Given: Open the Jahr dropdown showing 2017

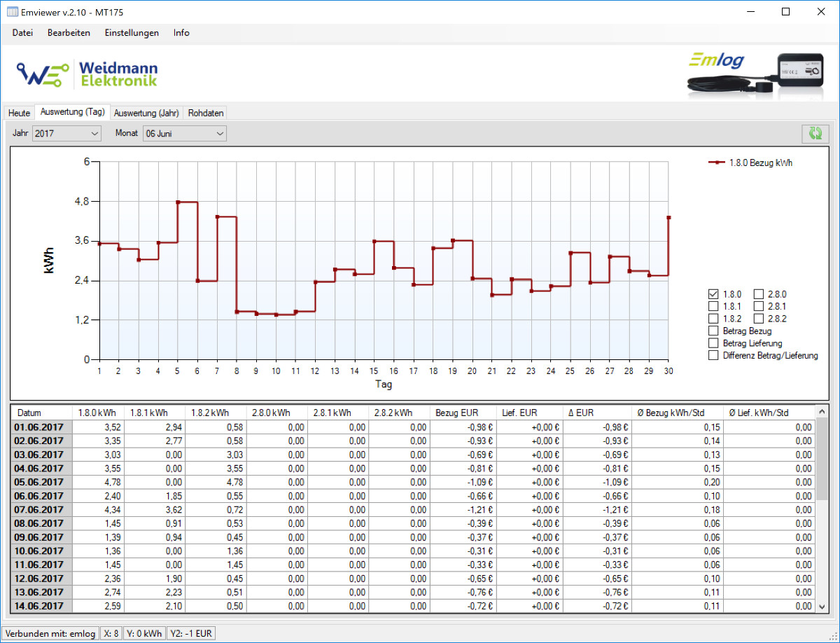Looking at the screenshot, I should (66, 133).
